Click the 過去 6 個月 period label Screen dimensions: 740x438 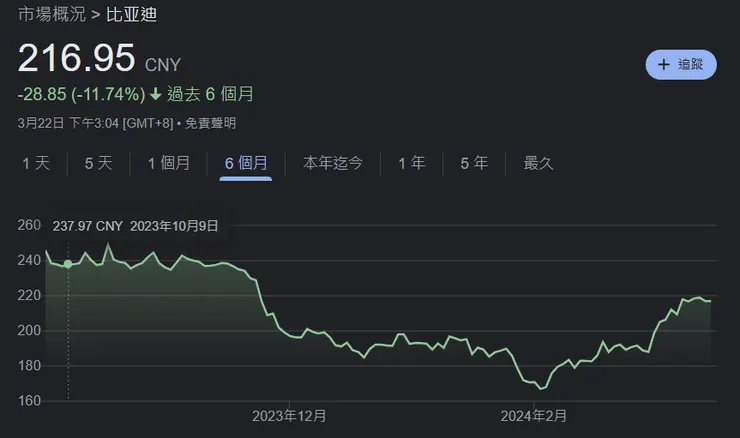pos(210,94)
